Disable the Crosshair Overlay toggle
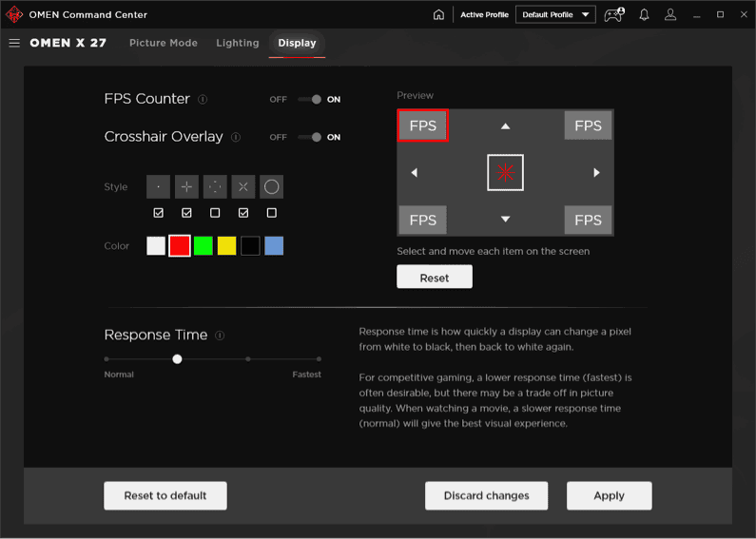The image size is (756, 539). (x=309, y=137)
